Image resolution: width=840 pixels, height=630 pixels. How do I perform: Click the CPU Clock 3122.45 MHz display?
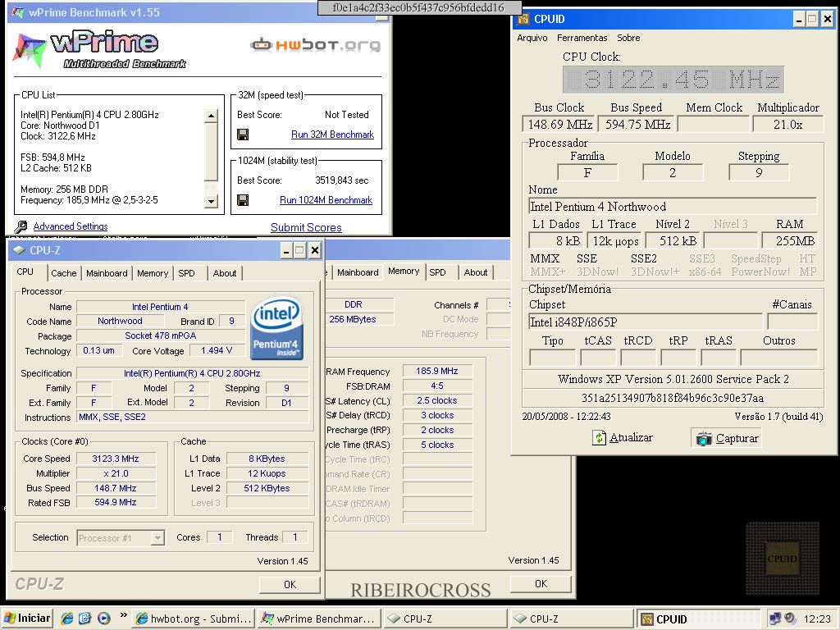click(673, 80)
